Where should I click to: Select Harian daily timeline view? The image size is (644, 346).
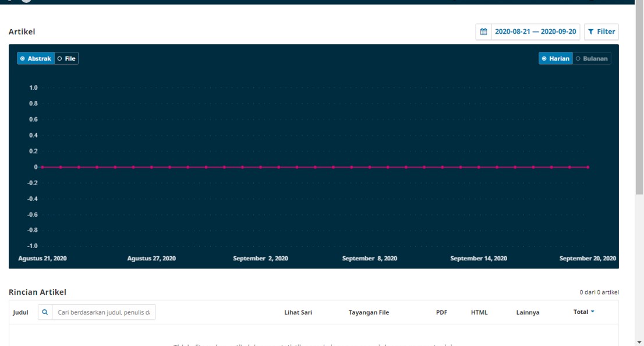[x=555, y=59]
